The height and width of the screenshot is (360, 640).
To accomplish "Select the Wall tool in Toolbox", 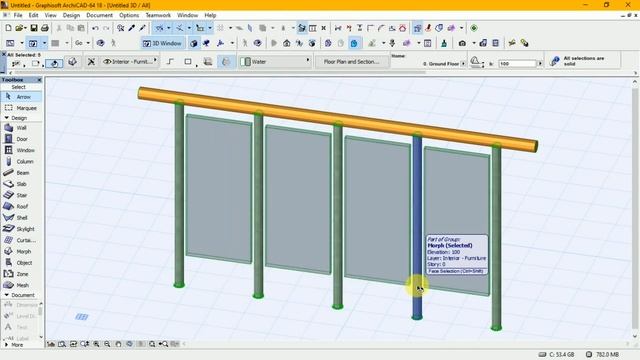I will pyautogui.click(x=21, y=128).
